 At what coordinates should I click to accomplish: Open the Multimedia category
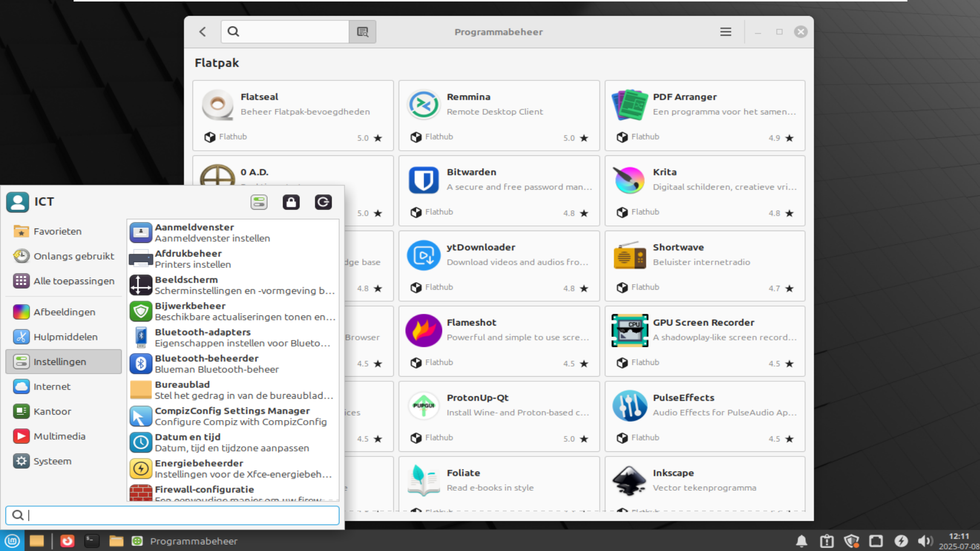64,436
